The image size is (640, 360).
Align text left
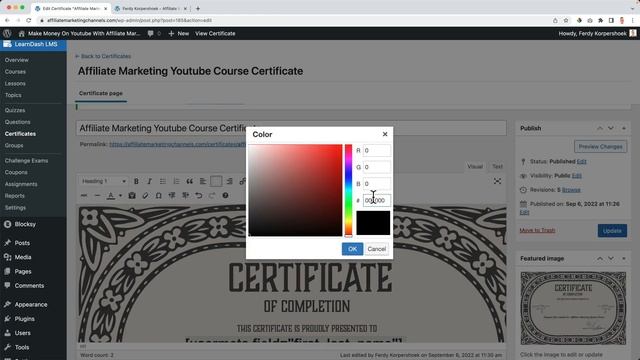coord(203,181)
